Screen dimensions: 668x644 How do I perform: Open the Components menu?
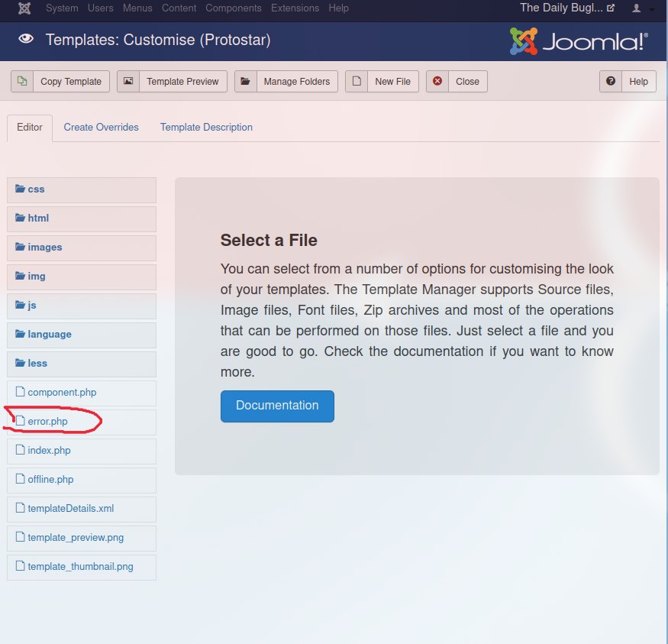[234, 8]
